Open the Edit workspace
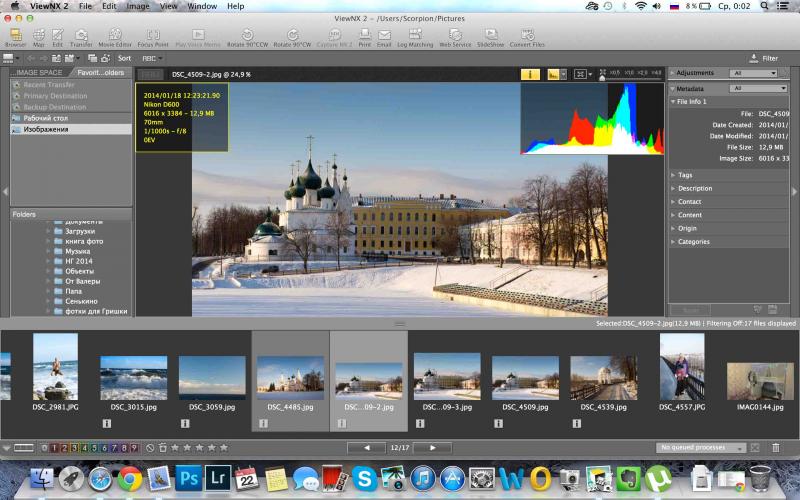This screenshot has width=800, height=500. (57, 38)
